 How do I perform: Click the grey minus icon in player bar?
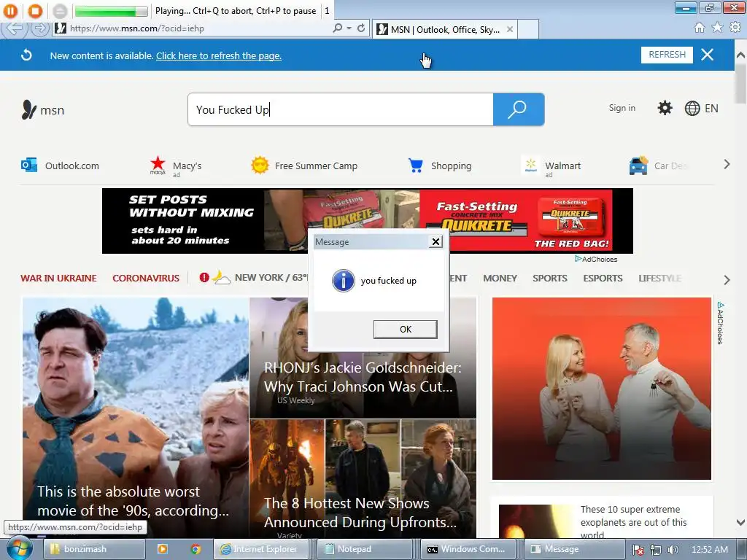click(60, 10)
